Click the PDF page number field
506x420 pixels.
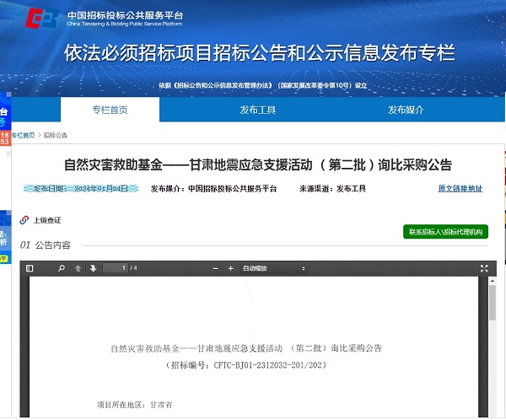pos(113,268)
